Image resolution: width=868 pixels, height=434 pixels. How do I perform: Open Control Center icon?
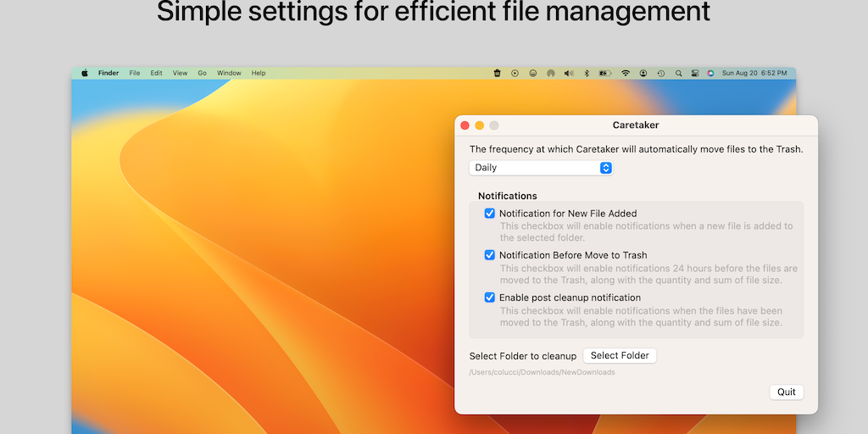694,74
